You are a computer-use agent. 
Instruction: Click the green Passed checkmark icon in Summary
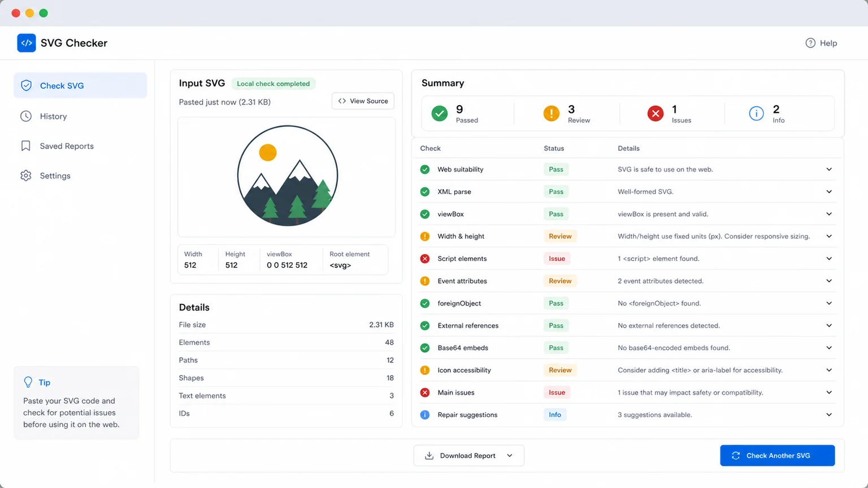coord(440,114)
